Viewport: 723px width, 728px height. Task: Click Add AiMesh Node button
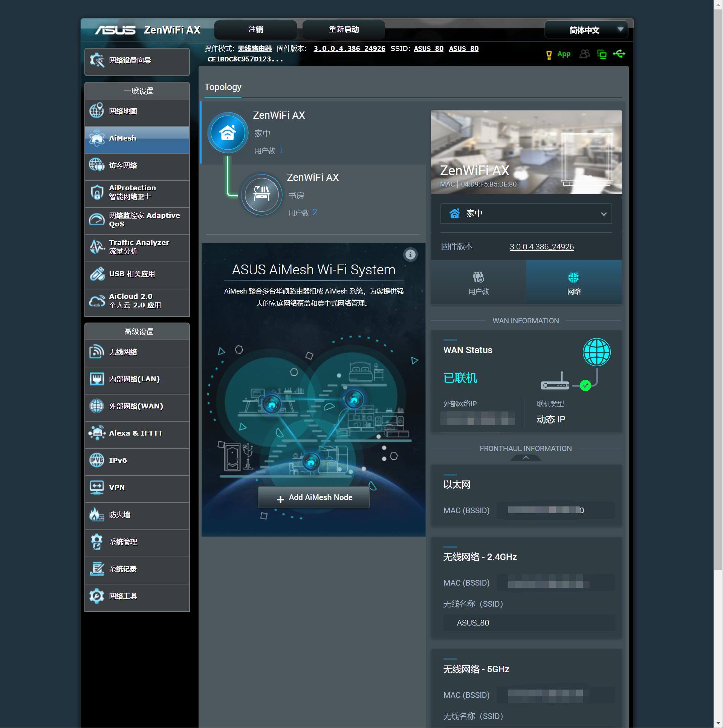[313, 497]
